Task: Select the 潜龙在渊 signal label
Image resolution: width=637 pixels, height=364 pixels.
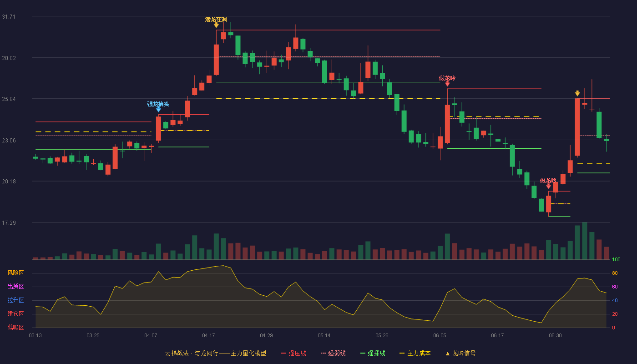Action: (x=216, y=20)
